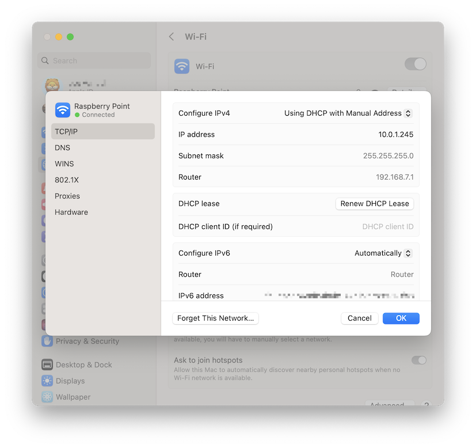Click the magnifier icon in Search field
The image size is (476, 448).
point(45,60)
